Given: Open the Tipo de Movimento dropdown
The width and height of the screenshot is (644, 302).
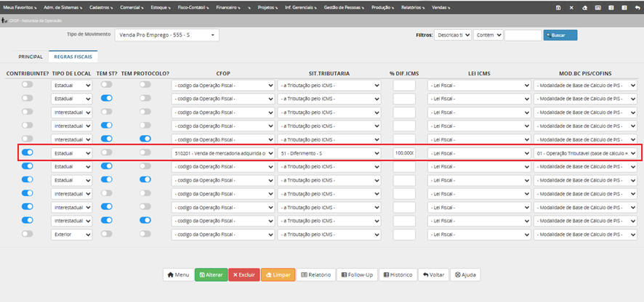Looking at the screenshot, I should [x=167, y=35].
